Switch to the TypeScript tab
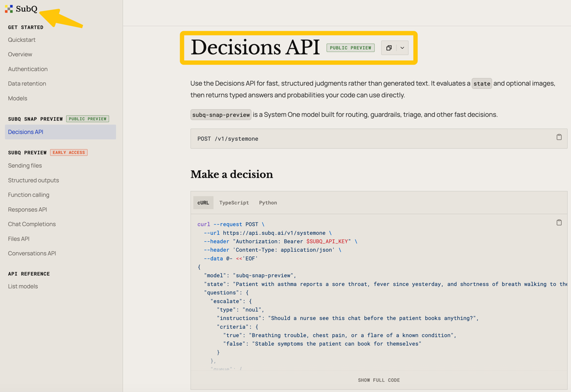Viewport: 571px width, 392px height. [234, 203]
